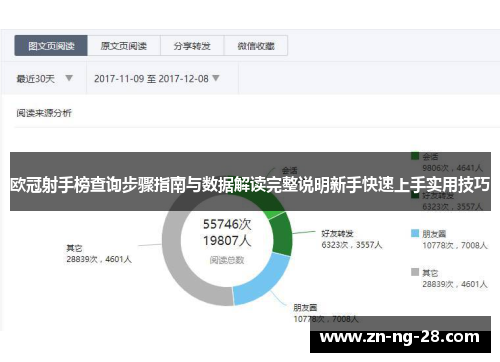This screenshot has width=500, height=362.
Task: Click the 好友转发 chart callout label
Action: point(337,233)
